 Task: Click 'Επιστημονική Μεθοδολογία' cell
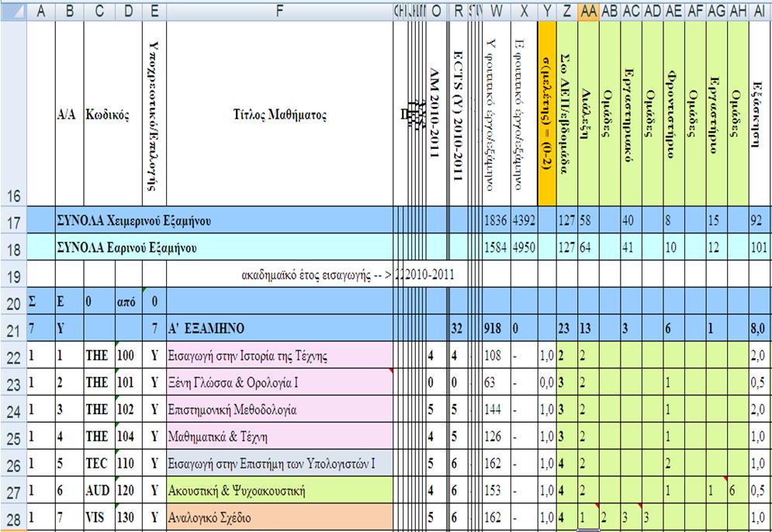tap(279, 409)
